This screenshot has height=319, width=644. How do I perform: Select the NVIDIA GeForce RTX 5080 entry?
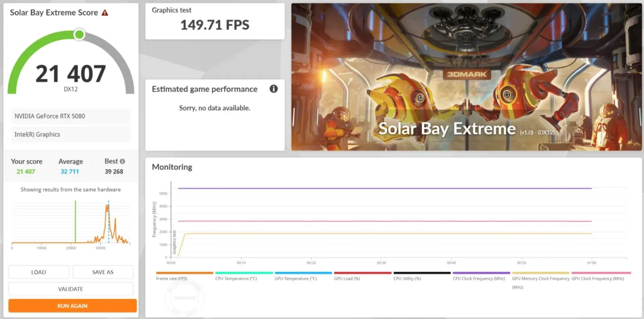pyautogui.click(x=71, y=116)
